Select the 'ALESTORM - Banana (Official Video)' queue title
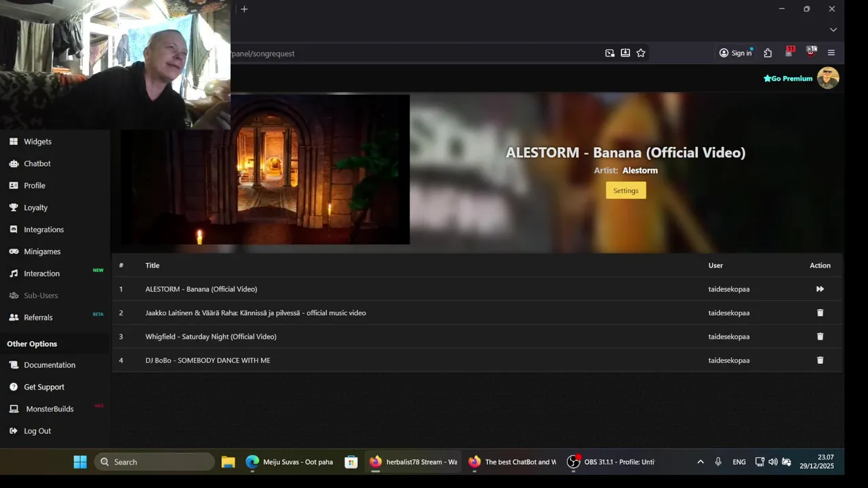Screen dimensions: 868x488 coord(201,289)
